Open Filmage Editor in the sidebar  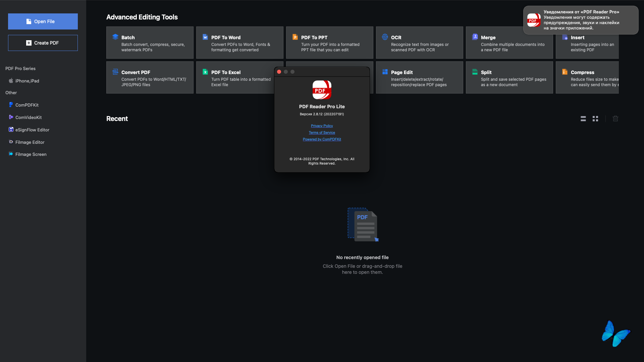pyautogui.click(x=30, y=142)
